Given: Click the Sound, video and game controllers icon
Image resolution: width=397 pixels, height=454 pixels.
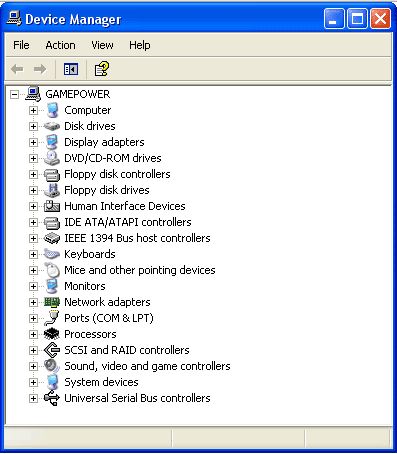Looking at the screenshot, I should tap(52, 366).
